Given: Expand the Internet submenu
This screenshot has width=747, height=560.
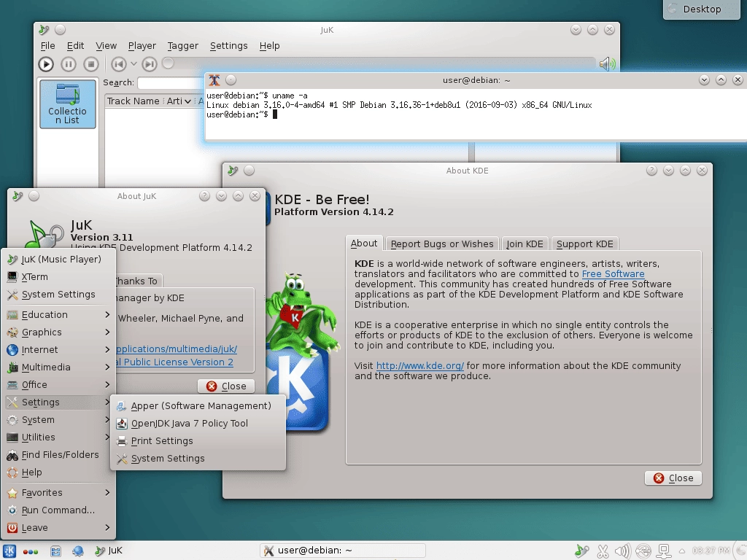Looking at the screenshot, I should 59,350.
